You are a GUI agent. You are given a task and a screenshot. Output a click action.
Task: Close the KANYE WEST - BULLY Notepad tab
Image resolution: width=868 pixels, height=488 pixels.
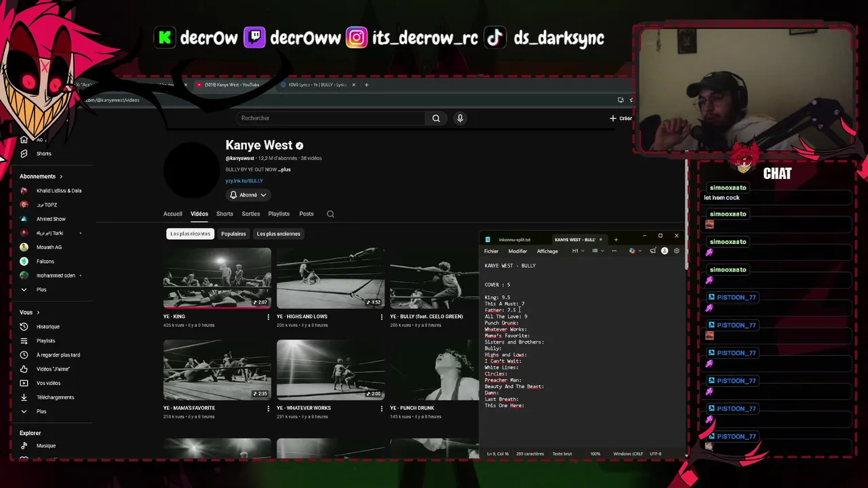600,239
